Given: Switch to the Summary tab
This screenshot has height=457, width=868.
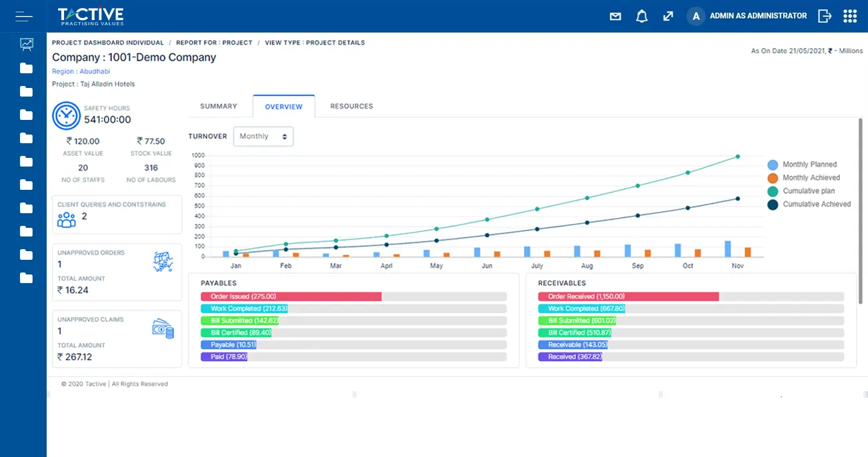Looking at the screenshot, I should point(219,106).
